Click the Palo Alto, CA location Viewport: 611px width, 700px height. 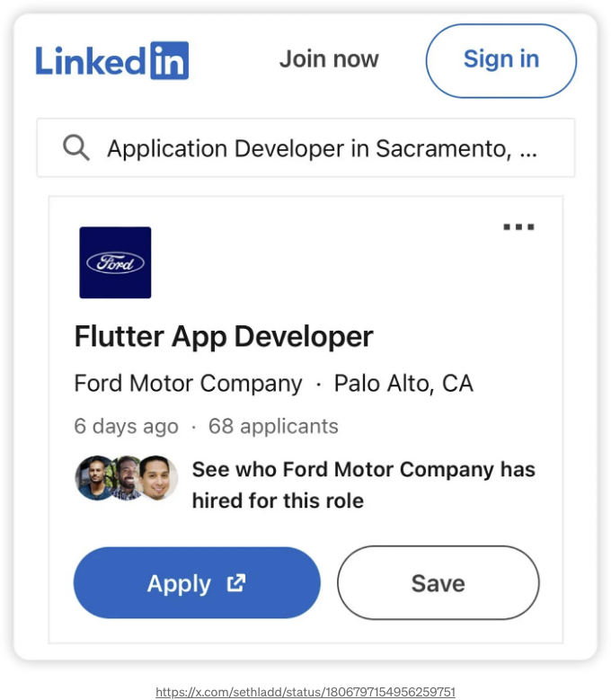[x=403, y=384]
